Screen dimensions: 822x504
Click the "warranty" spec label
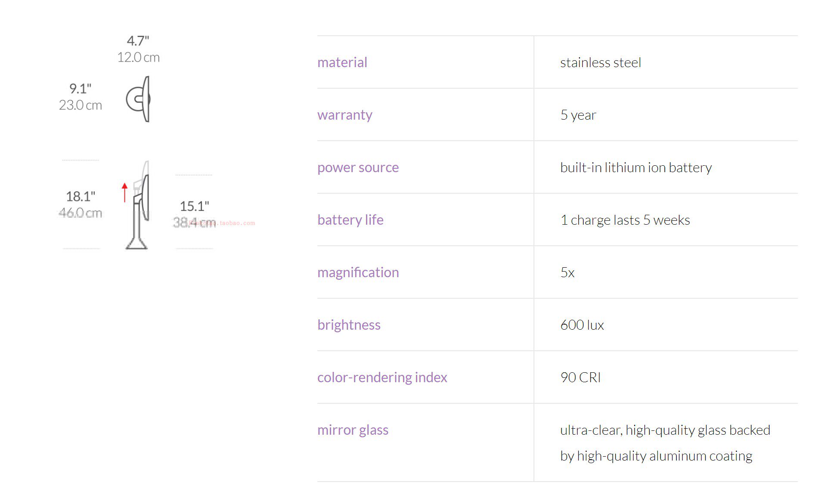(x=344, y=115)
